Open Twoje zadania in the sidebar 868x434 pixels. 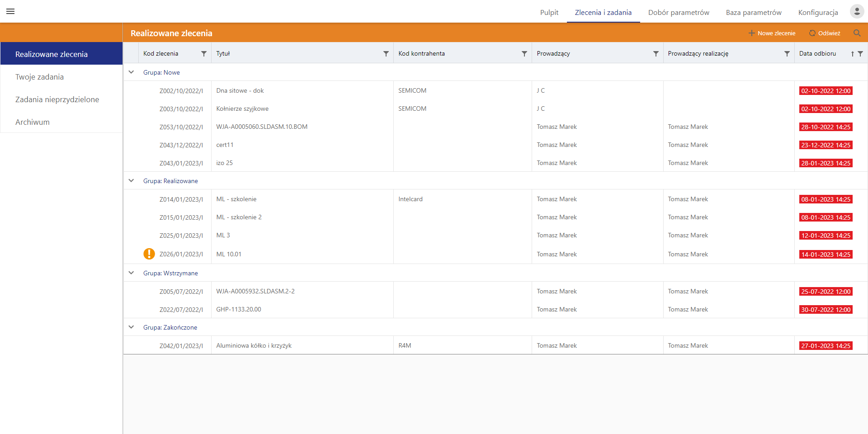(x=39, y=77)
